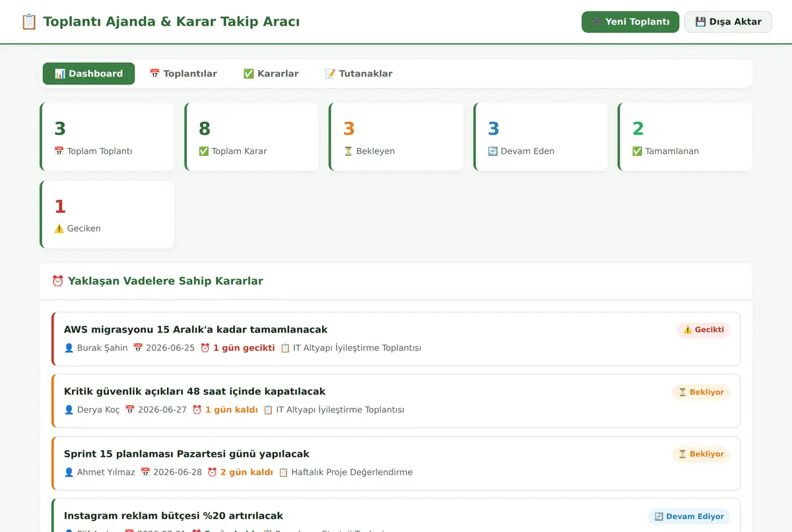Screen dimensions: 792x532
Task: Click the Bekliyor badge on the Kritik güvenlik decision
Action: point(701,392)
